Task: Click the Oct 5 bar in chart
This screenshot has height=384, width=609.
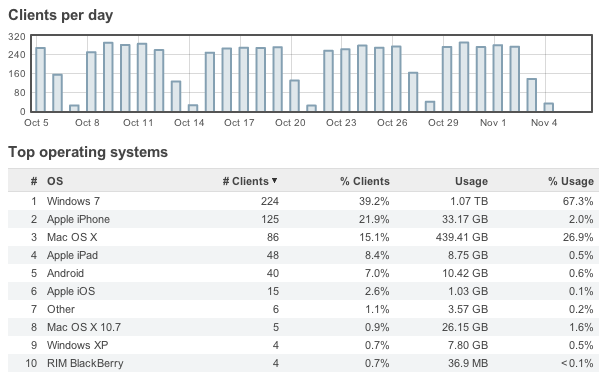Action: click(x=40, y=80)
